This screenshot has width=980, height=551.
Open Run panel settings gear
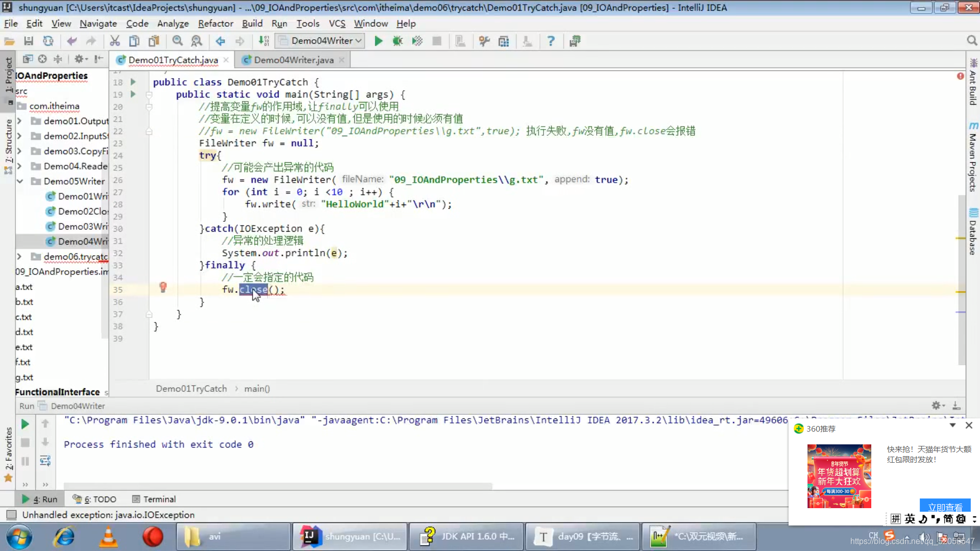(x=937, y=406)
